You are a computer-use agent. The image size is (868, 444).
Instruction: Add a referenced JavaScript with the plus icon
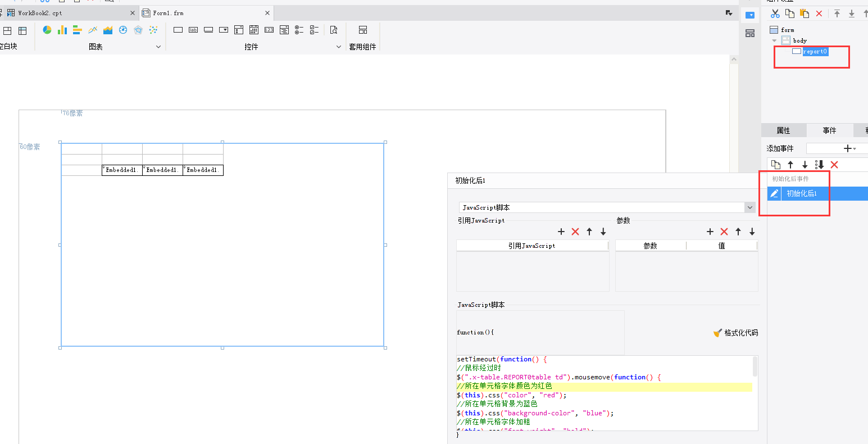coord(561,232)
